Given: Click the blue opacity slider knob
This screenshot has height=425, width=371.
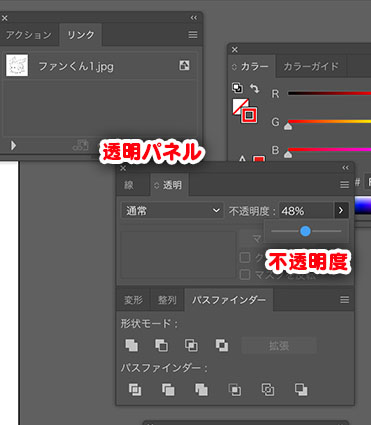Looking at the screenshot, I should pyautogui.click(x=305, y=231).
